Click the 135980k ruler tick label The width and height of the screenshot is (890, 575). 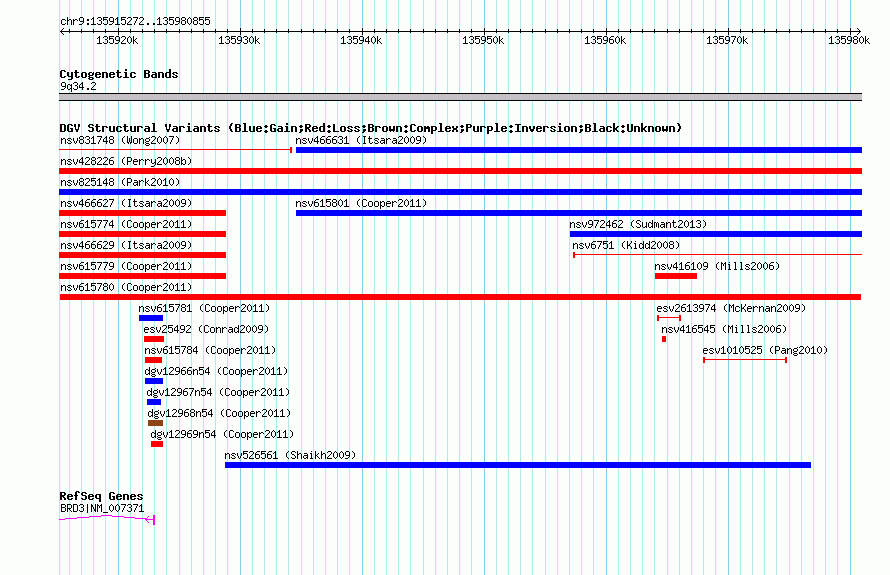coord(849,40)
